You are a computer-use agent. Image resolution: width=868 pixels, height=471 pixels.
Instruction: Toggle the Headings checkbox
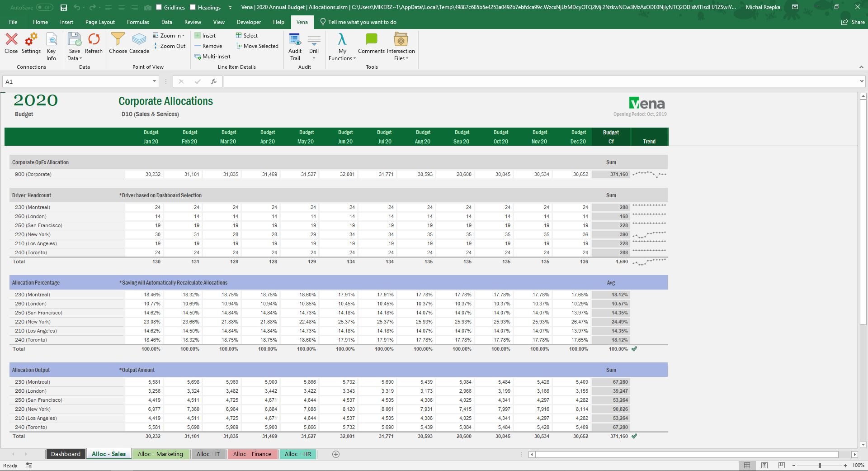pyautogui.click(x=193, y=7)
